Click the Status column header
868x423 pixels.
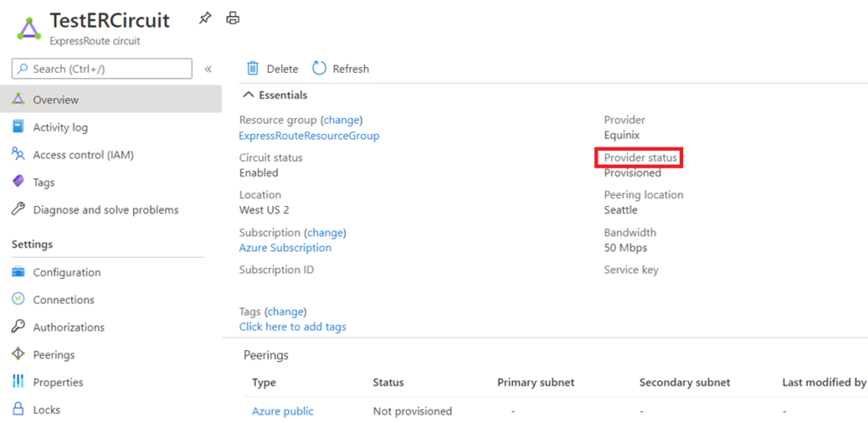(x=388, y=382)
